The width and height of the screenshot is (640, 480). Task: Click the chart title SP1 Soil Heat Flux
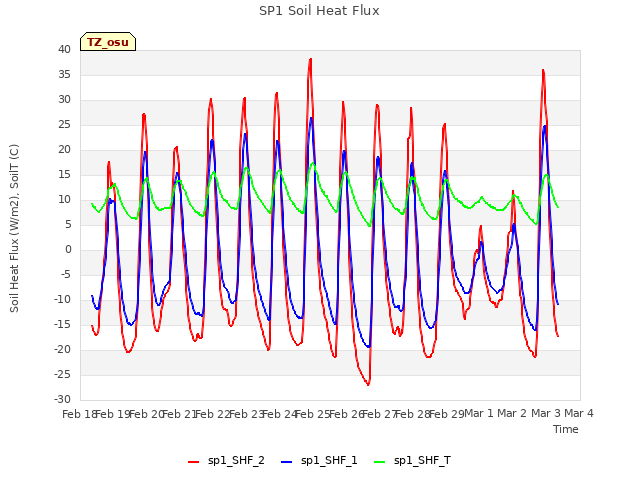coord(319,11)
